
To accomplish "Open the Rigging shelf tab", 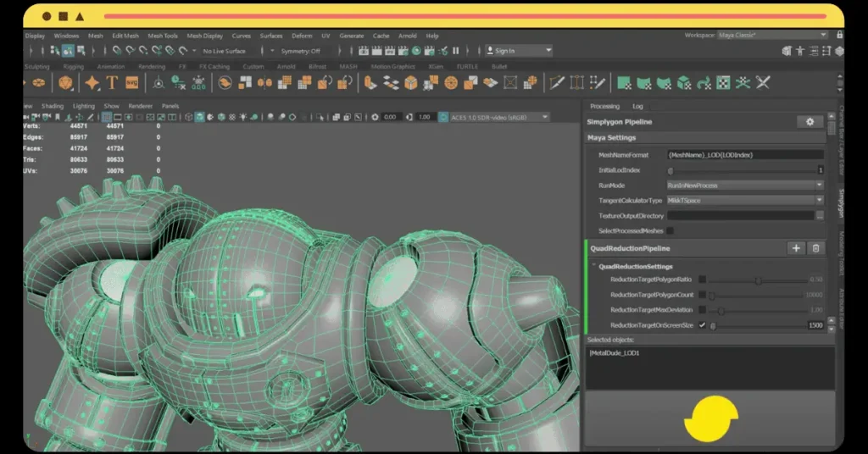I will pos(73,66).
